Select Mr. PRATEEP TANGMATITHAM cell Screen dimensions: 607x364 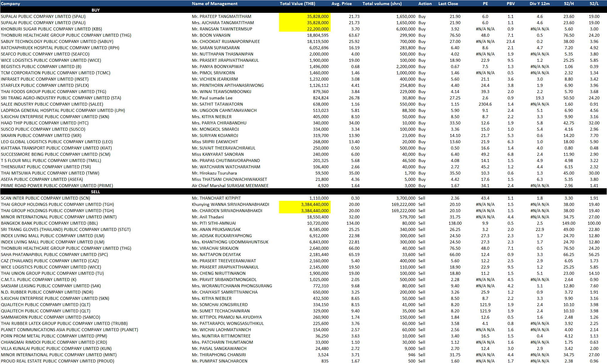pos(221,16)
